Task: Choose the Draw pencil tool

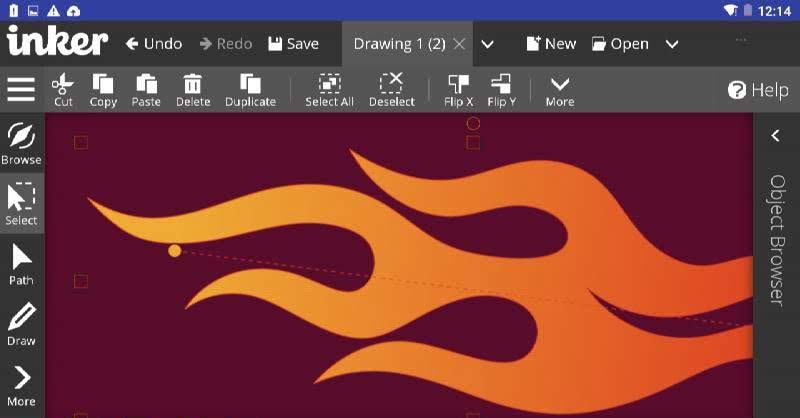Action: coord(21,324)
